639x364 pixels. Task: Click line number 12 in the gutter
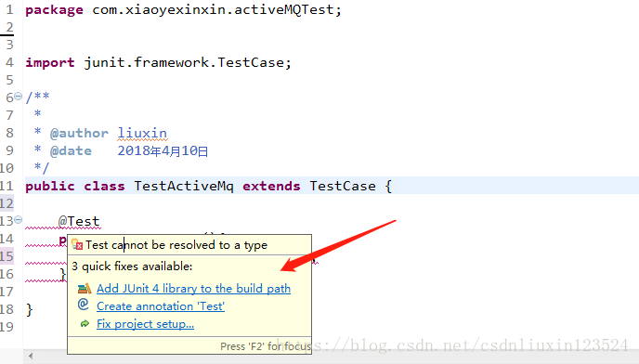point(7,203)
